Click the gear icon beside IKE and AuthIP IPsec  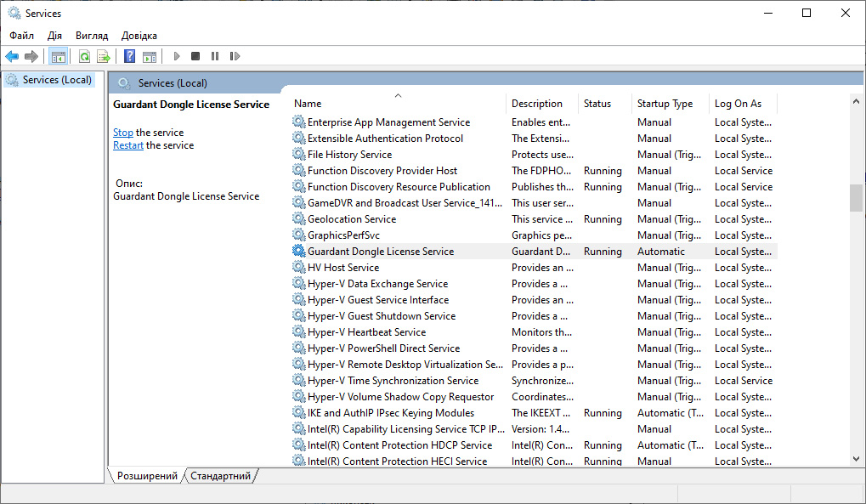(x=299, y=413)
